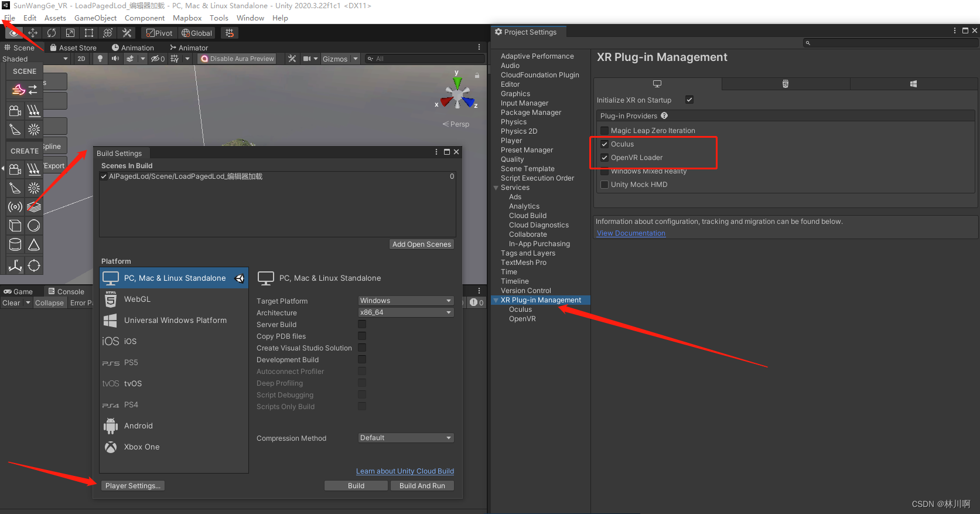The width and height of the screenshot is (980, 514).
Task: Toggle scene audio speaker icon
Action: [115, 59]
